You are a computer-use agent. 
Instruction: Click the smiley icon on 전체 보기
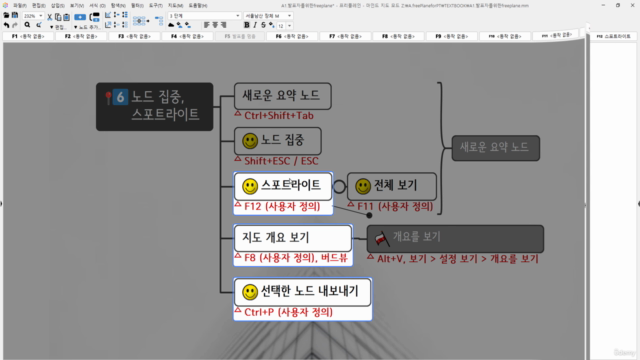pos(363,186)
